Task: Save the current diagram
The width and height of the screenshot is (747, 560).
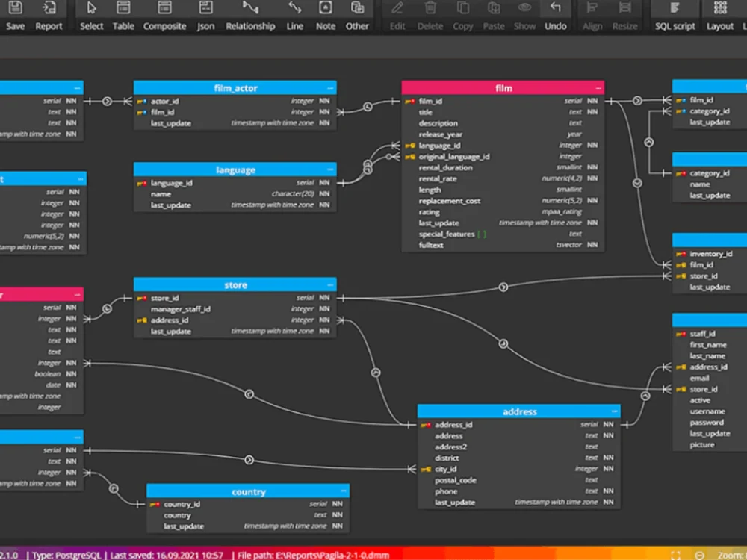Action: (x=15, y=16)
